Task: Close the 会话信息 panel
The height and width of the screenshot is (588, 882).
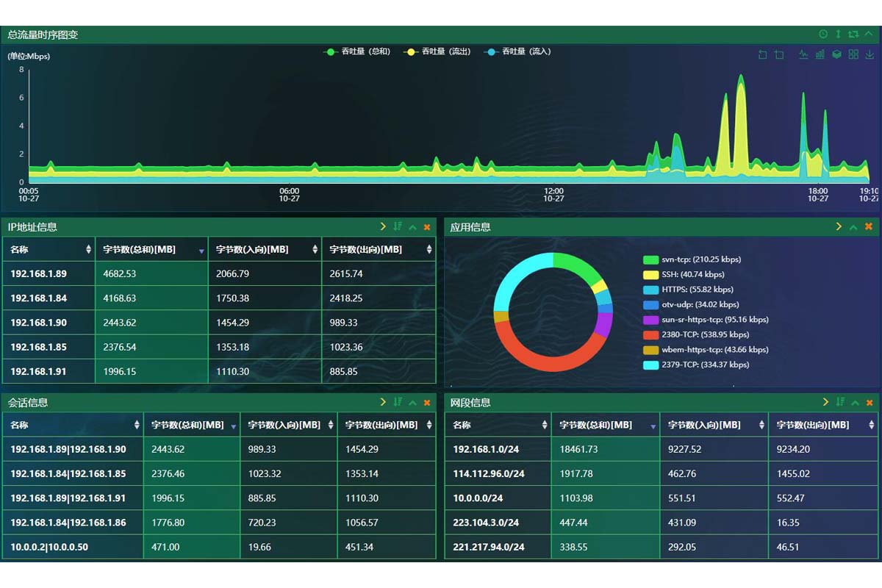Action: pos(427,403)
